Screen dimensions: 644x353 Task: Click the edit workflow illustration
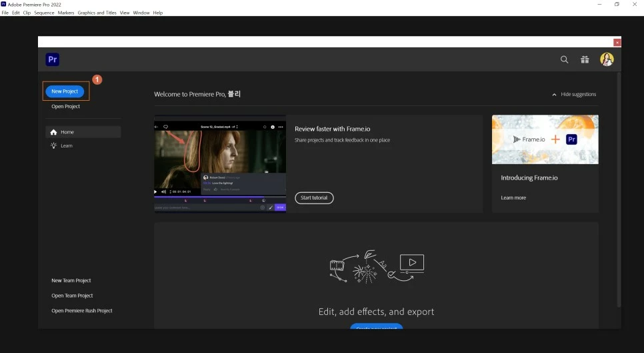(x=377, y=266)
